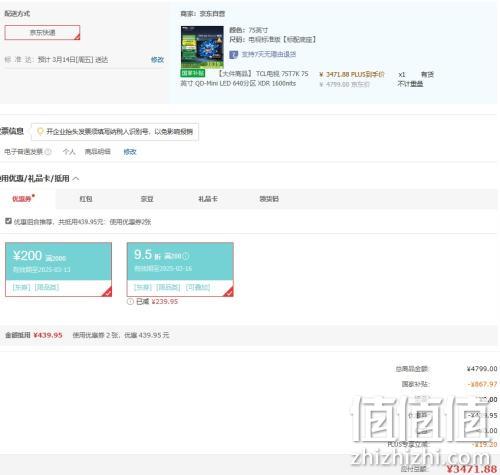The image size is (500, 475).
Task: Click the blue 7-day return policy icon
Action: (x=234, y=54)
